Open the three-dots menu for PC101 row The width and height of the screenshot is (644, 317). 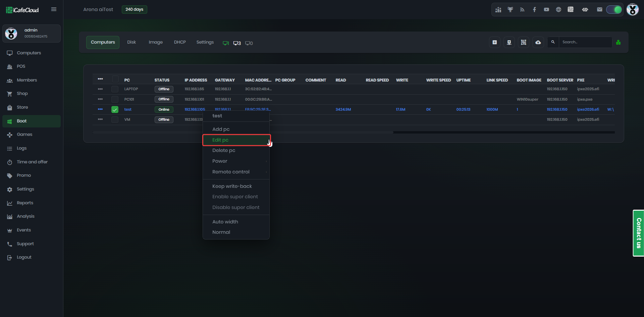coord(100,99)
